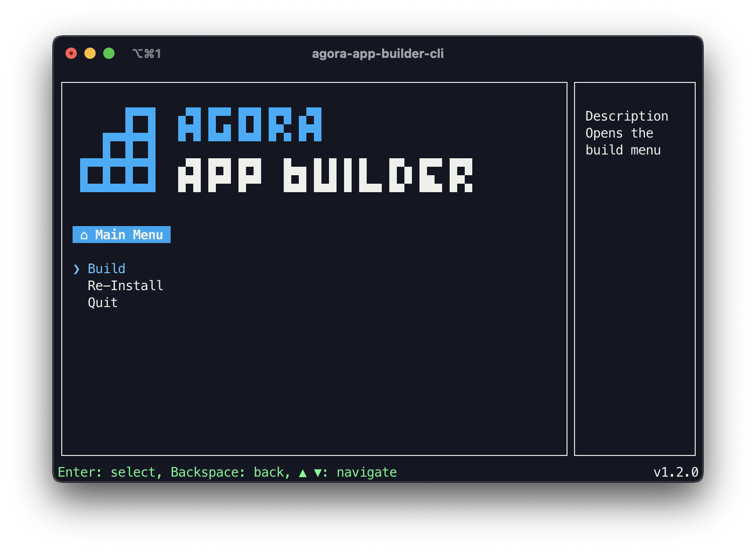Click the 'Enter: select' hint in status bar

click(x=107, y=472)
